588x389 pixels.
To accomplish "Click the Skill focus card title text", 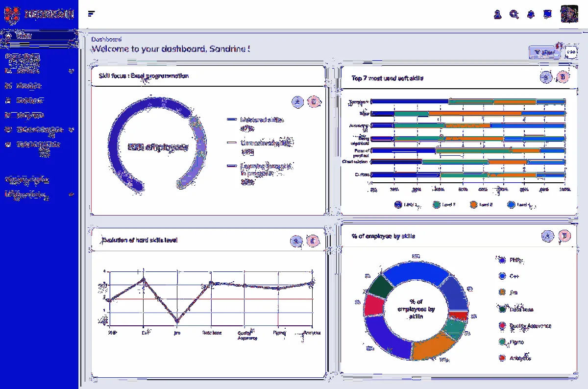I will coord(144,76).
